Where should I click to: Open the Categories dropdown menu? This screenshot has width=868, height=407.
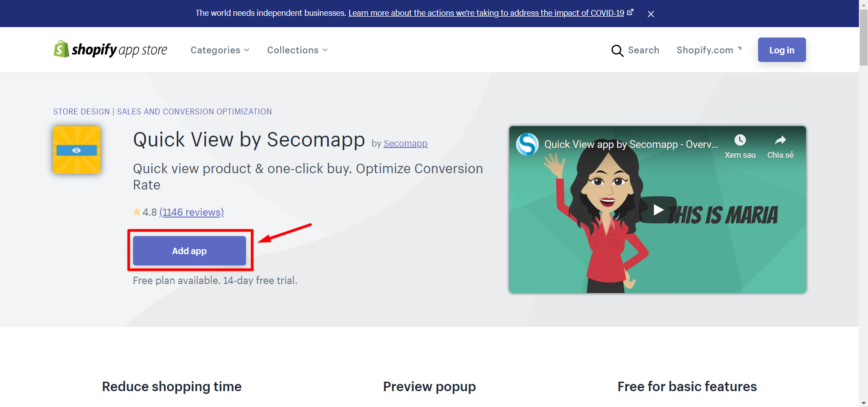point(220,50)
